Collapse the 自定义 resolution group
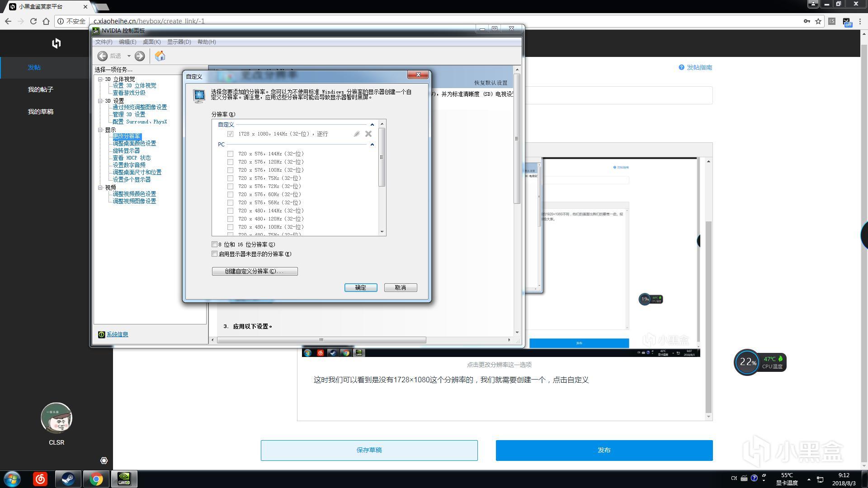 372,125
